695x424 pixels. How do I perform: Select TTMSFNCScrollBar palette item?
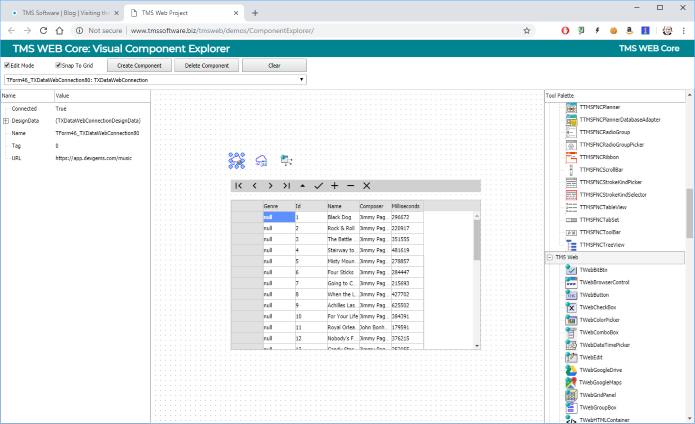coord(601,170)
